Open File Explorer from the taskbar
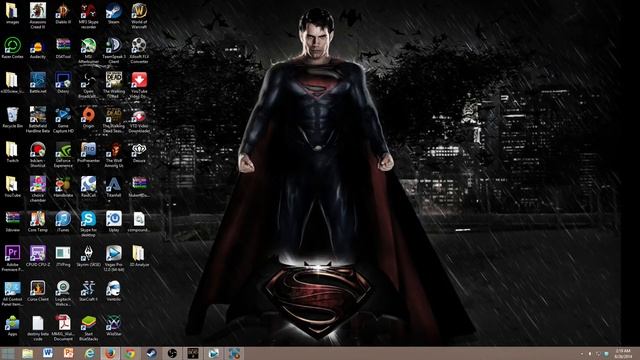Screen dimensions: 640x360 point(27,353)
